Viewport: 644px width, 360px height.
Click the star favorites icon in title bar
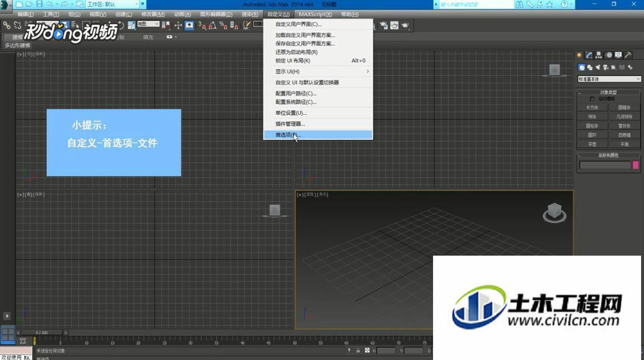(549, 4)
